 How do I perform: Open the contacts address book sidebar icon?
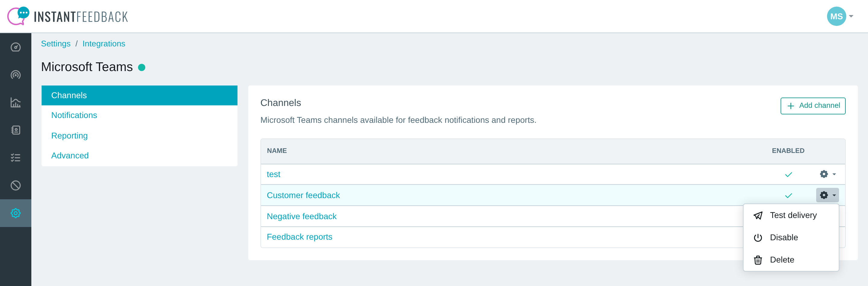15,130
